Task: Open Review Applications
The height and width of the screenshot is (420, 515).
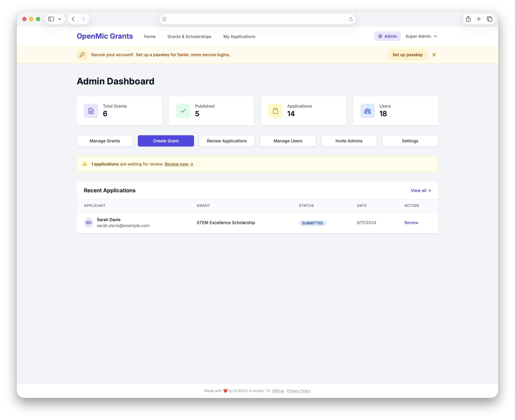Action: click(x=227, y=141)
